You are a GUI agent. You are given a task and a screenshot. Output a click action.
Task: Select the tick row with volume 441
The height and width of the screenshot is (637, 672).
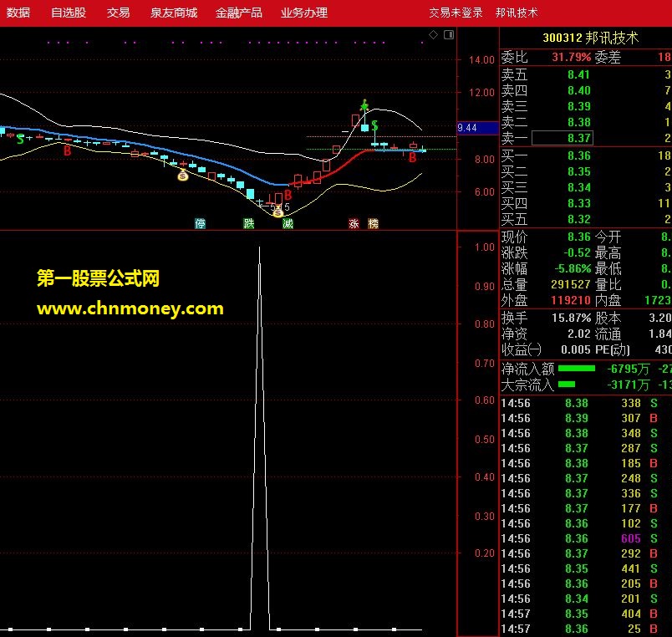(x=586, y=568)
